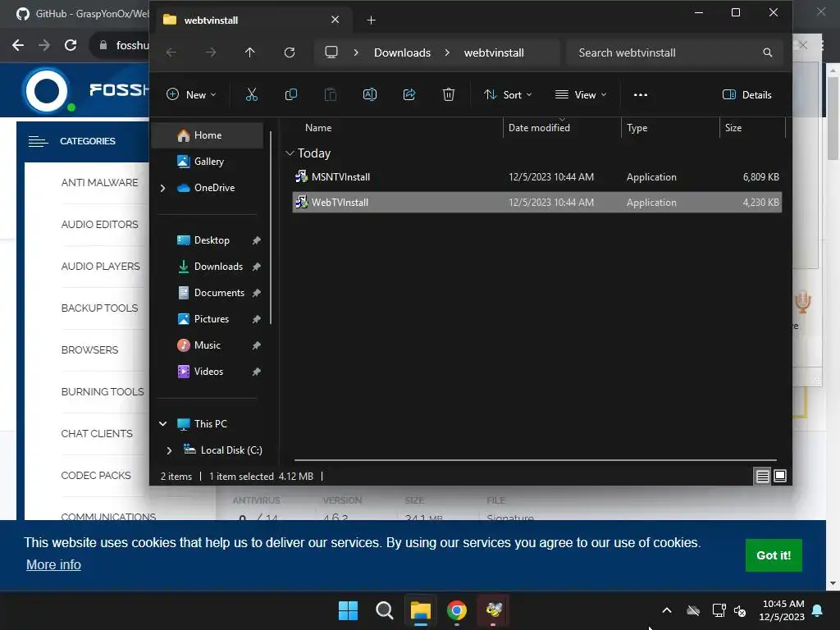Click the taskbar clock and date

782,610
